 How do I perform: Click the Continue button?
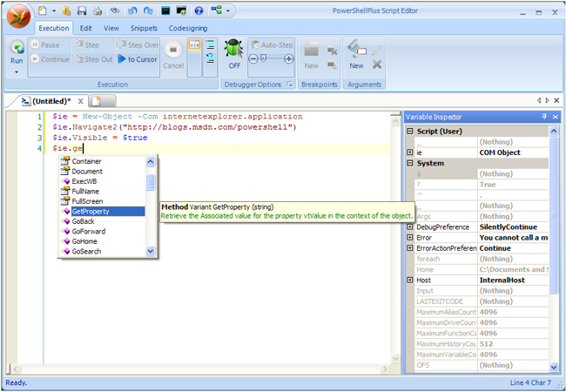[50, 59]
